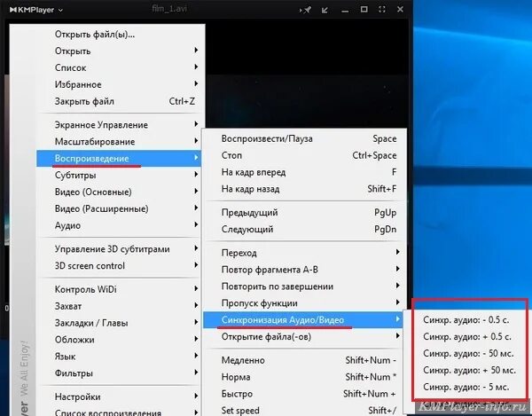
Task: Select 'Синхр. аудио: - 5 мс.'
Action: 465,387
